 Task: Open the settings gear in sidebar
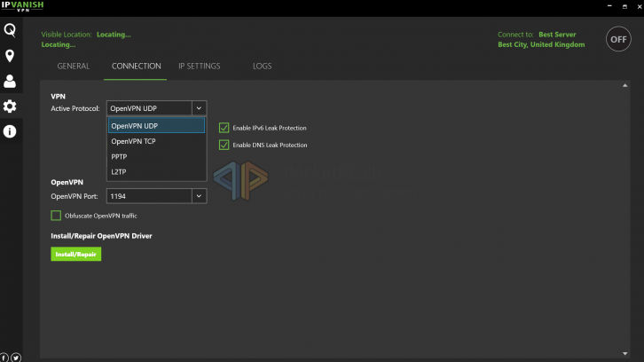click(10, 106)
